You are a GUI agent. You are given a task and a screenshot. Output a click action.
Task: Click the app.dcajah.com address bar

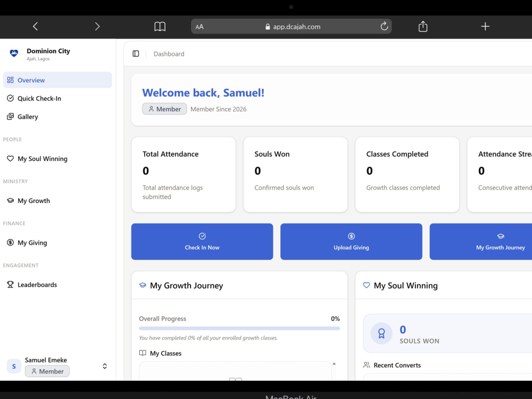[291, 27]
